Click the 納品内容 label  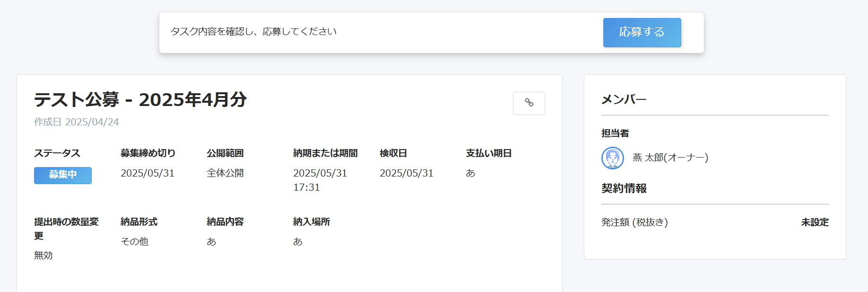click(x=225, y=222)
